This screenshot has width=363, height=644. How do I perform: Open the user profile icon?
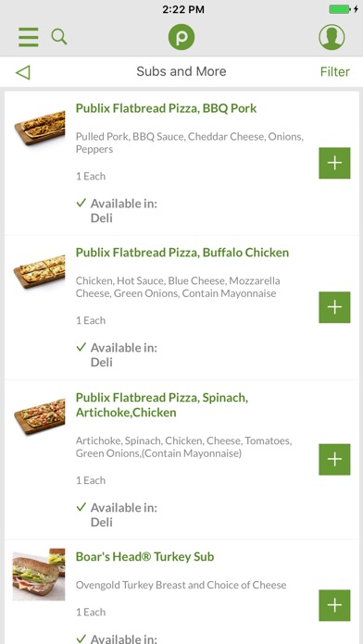[x=332, y=37]
